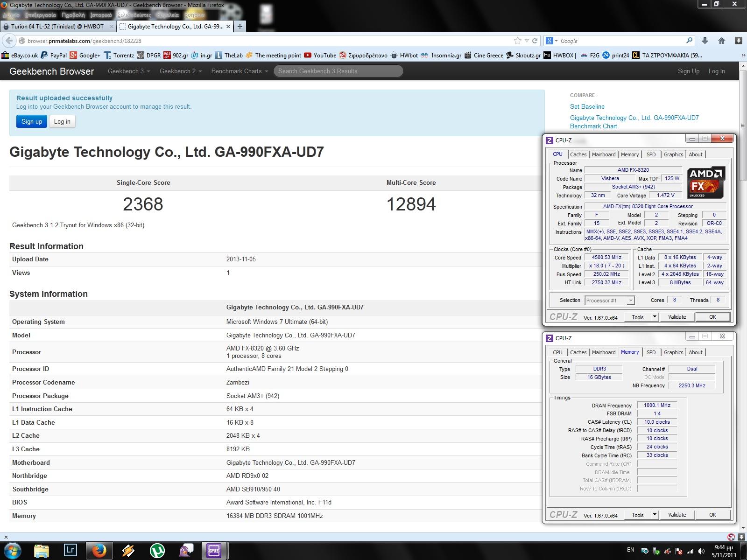Click the search magnifier in Google box

(x=689, y=41)
